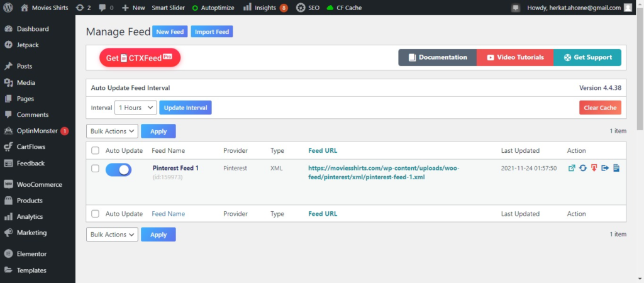This screenshot has height=283, width=644.
Task: Open WooCommerce in the sidebar menu
Action: [x=39, y=185]
